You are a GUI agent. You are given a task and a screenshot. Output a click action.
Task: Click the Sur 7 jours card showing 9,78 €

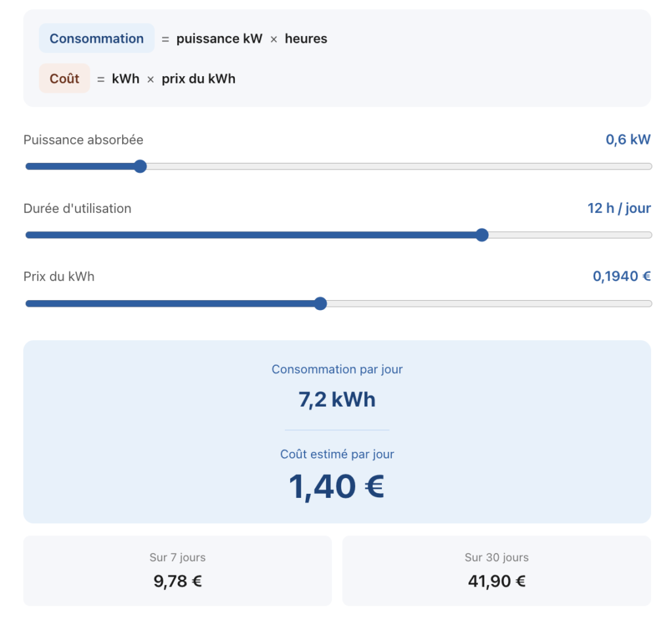point(177,571)
